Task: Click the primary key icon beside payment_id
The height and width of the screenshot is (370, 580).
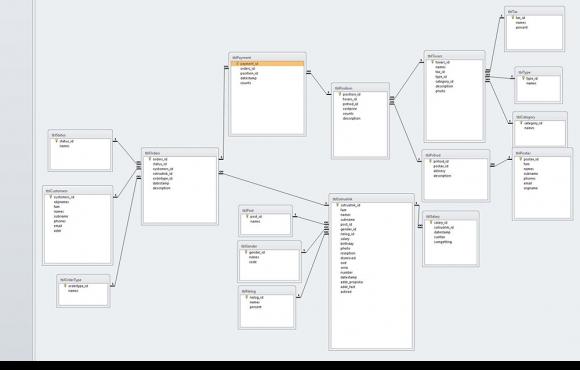Action: click(237, 64)
